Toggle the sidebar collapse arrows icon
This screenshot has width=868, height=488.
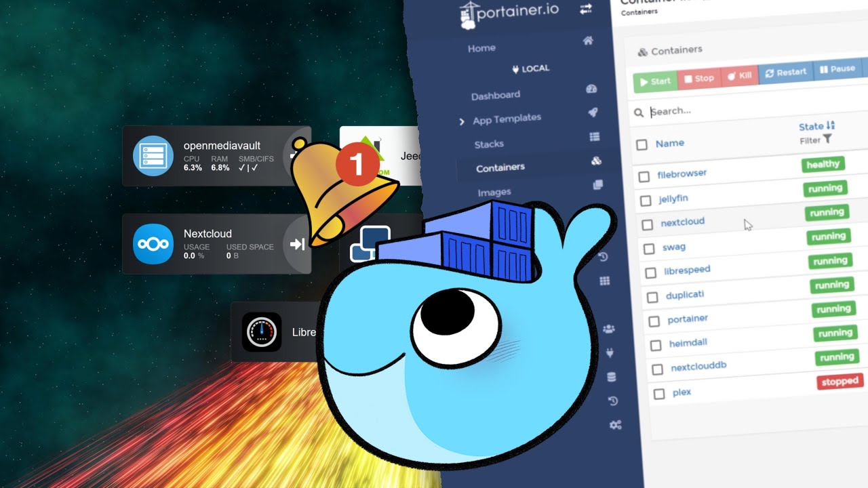pyautogui.click(x=585, y=9)
